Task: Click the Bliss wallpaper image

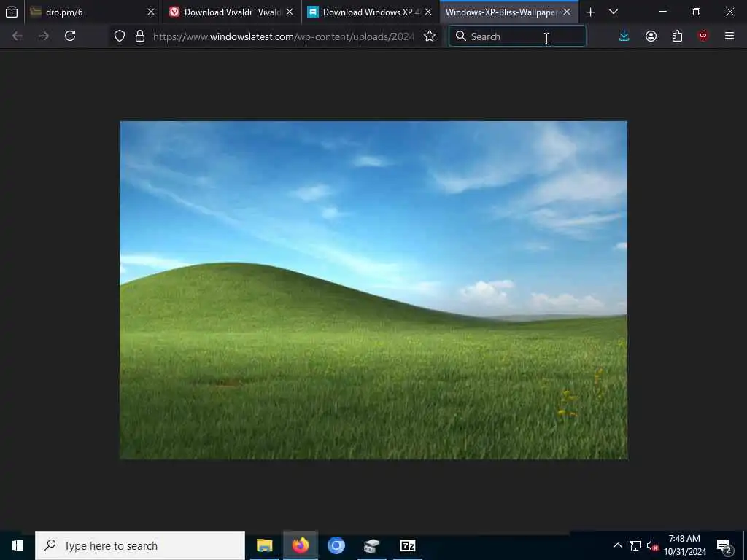Action: tap(373, 290)
